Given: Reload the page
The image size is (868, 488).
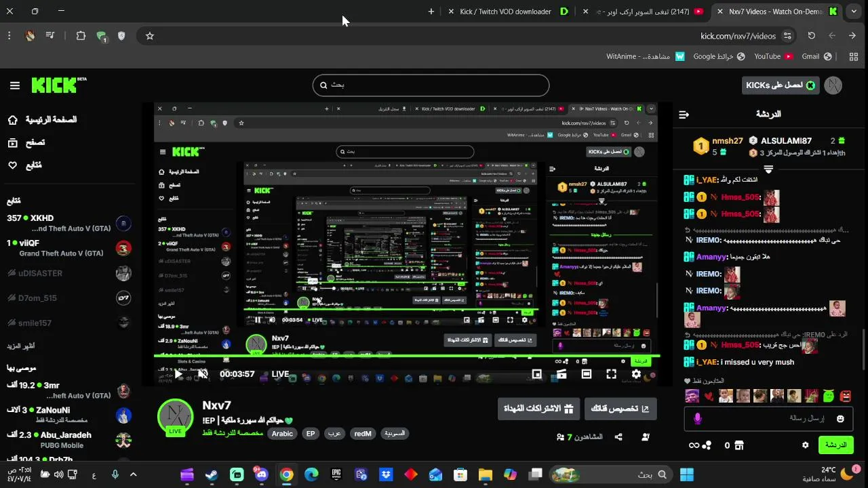Looking at the screenshot, I should [811, 36].
